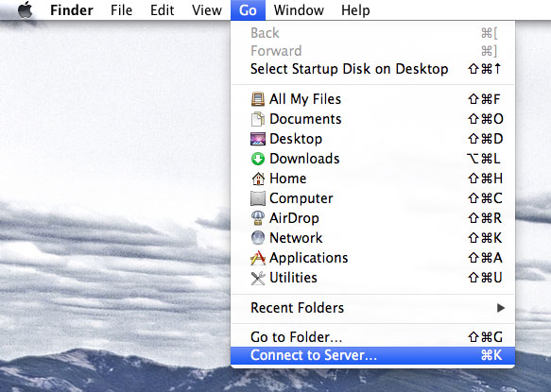
Task: Open the Help menu
Action: [355, 10]
